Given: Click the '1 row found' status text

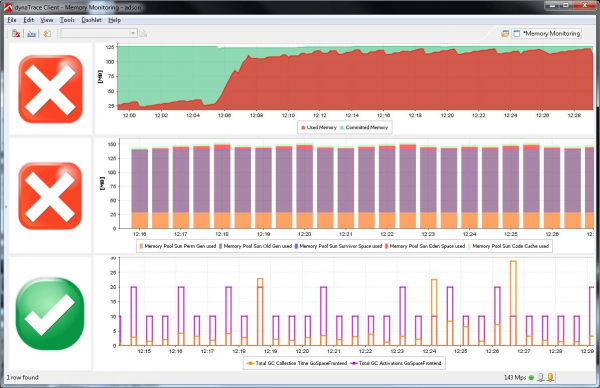Looking at the screenshot, I should click(x=23, y=378).
